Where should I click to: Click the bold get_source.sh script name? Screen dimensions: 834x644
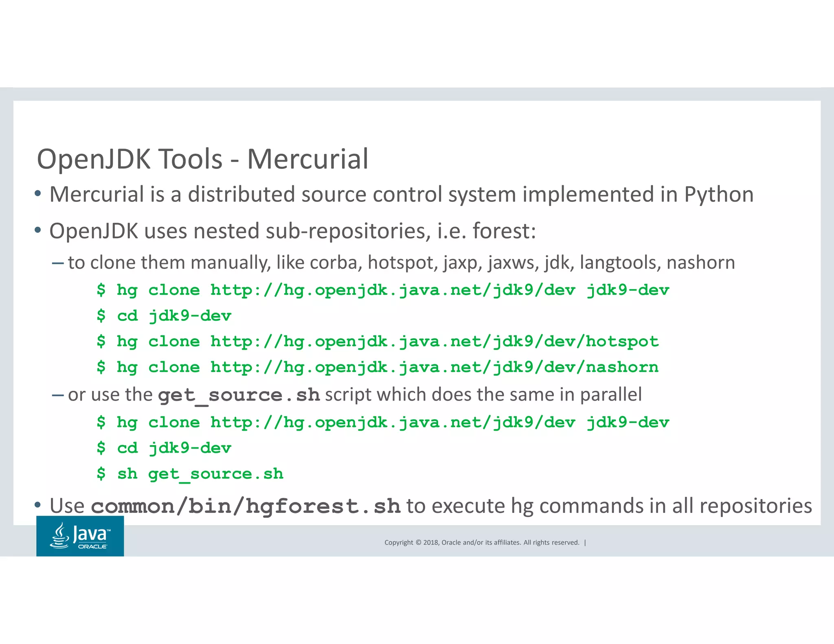[239, 395]
